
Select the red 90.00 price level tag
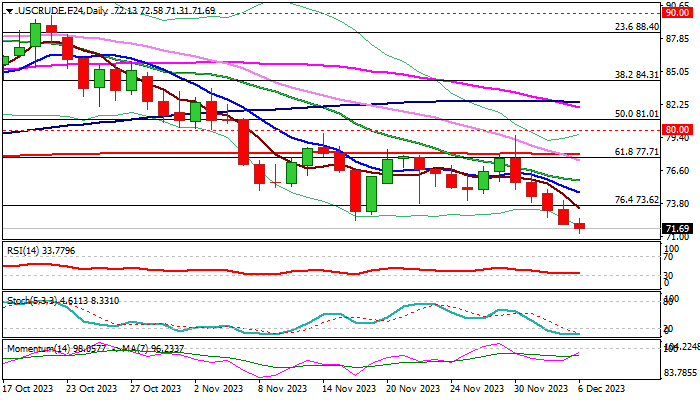coord(677,12)
